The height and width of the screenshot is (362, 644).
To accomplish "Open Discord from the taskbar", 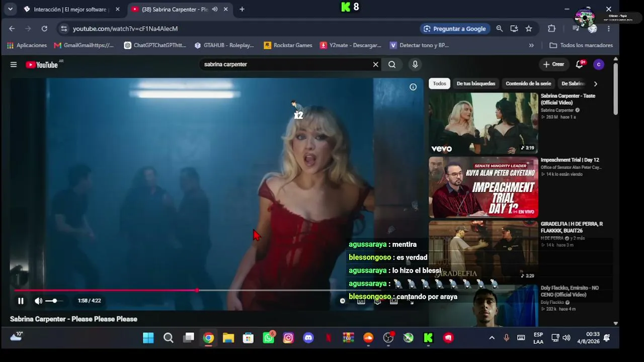I will coord(308,338).
